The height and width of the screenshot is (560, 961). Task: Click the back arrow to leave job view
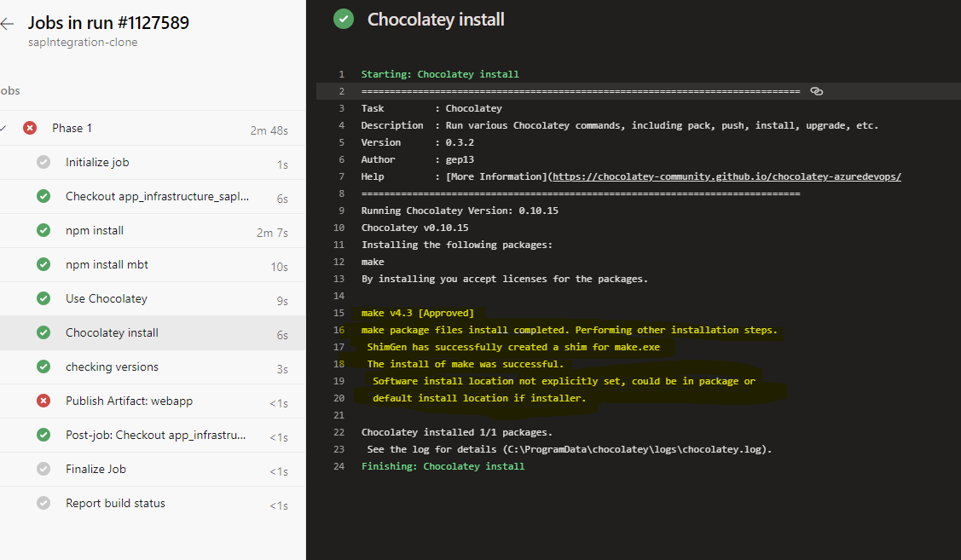(x=8, y=24)
